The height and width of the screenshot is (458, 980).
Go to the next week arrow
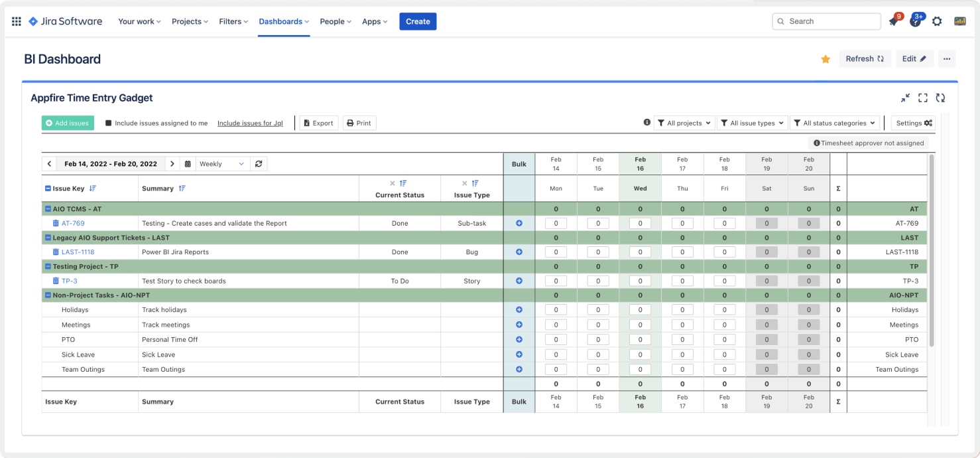(x=172, y=164)
